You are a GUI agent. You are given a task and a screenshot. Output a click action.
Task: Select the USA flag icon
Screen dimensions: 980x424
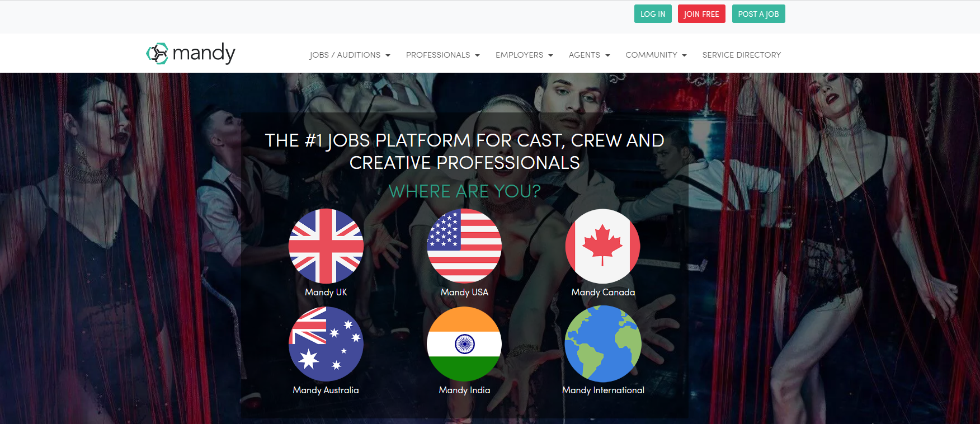pyautogui.click(x=464, y=246)
